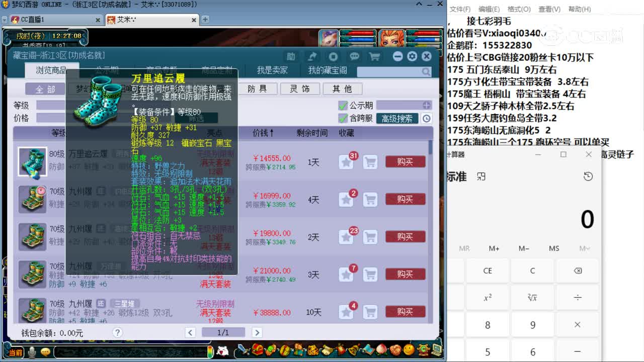Click the CE key on the calculator
The height and width of the screenshot is (362, 644).
[487, 270]
